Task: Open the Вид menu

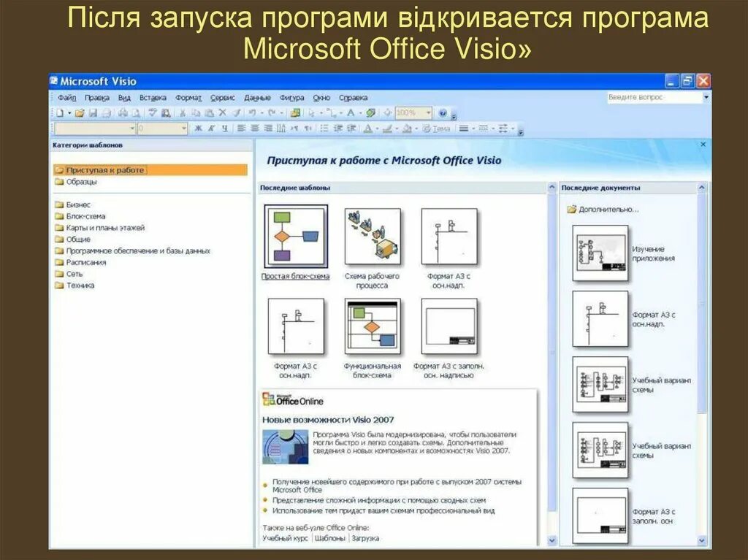Action: point(124,97)
